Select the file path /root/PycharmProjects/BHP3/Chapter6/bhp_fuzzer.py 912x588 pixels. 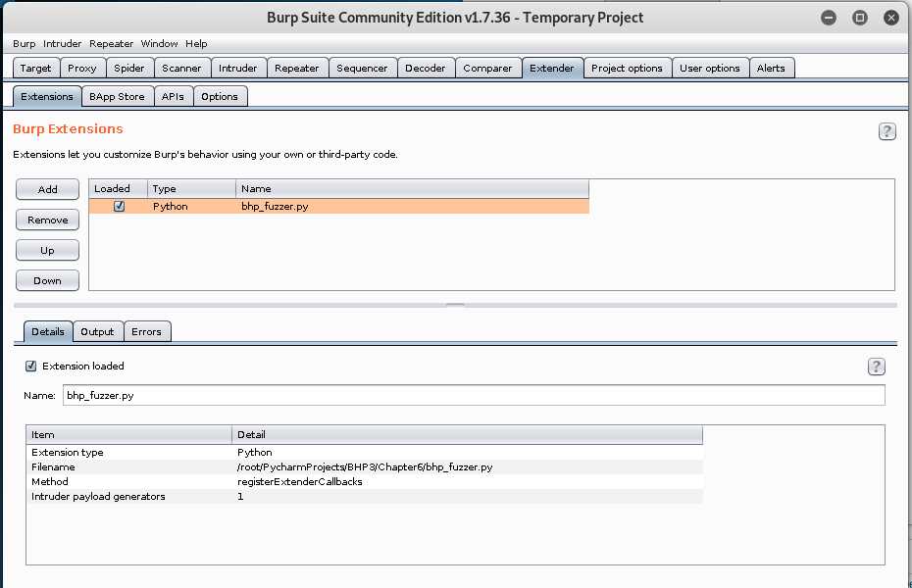tap(365, 467)
